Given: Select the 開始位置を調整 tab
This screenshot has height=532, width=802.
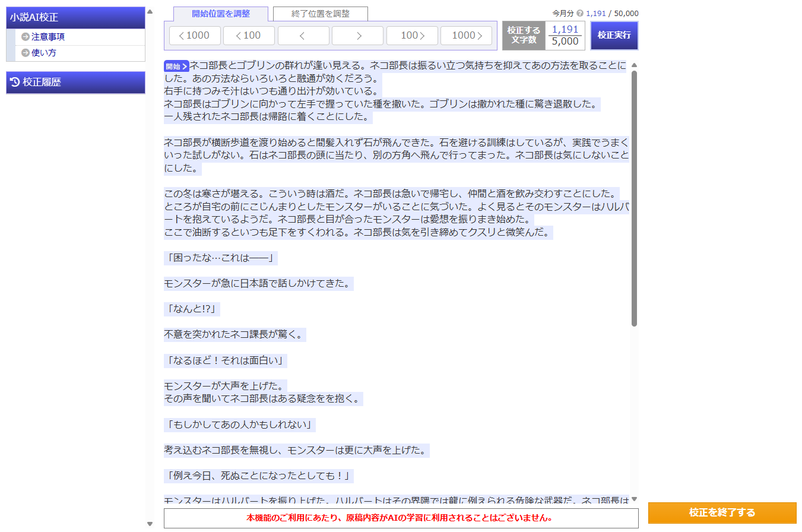Looking at the screenshot, I should [221, 14].
